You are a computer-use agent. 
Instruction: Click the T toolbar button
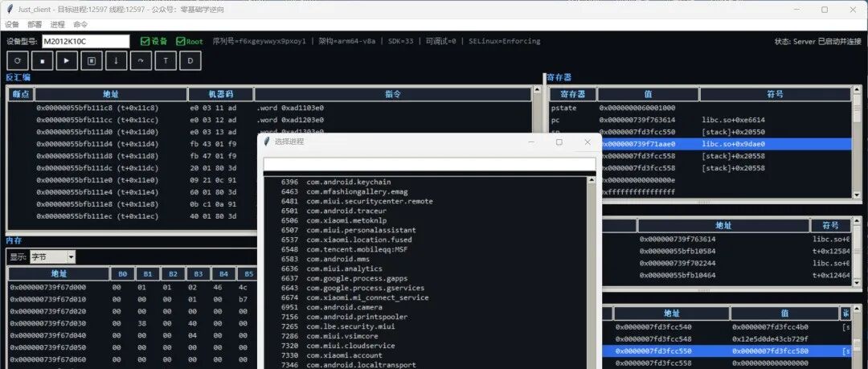coord(166,61)
